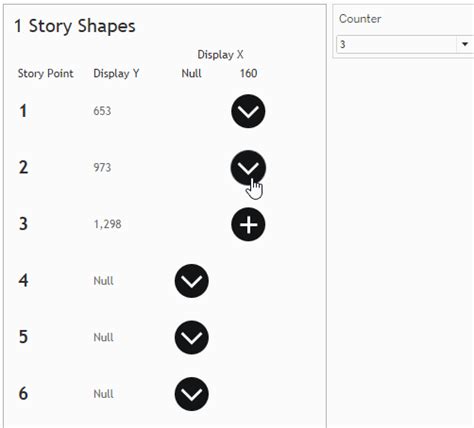Click the Null column header under Display X
The width and height of the screenshot is (474, 428).
tap(191, 73)
